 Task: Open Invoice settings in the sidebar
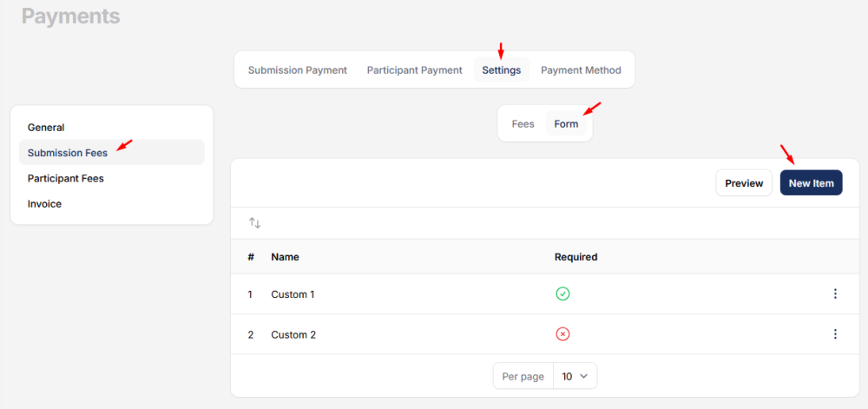(44, 204)
